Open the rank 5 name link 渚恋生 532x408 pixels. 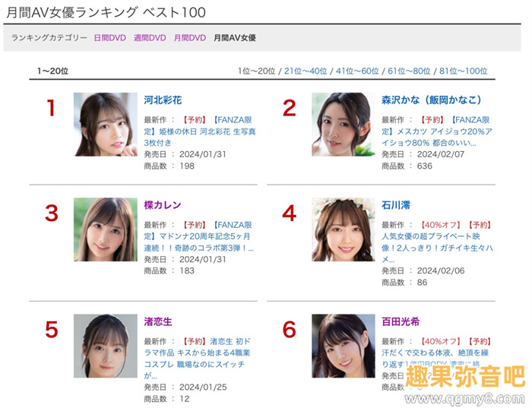pyautogui.click(x=158, y=321)
